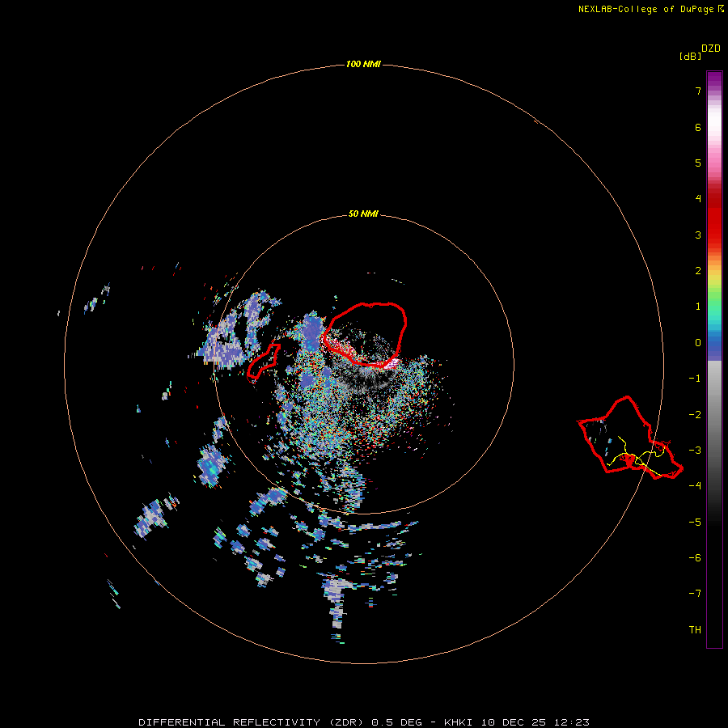The width and height of the screenshot is (728, 728).
Task: Click the TH threshold label on the scale
Action: [695, 630]
